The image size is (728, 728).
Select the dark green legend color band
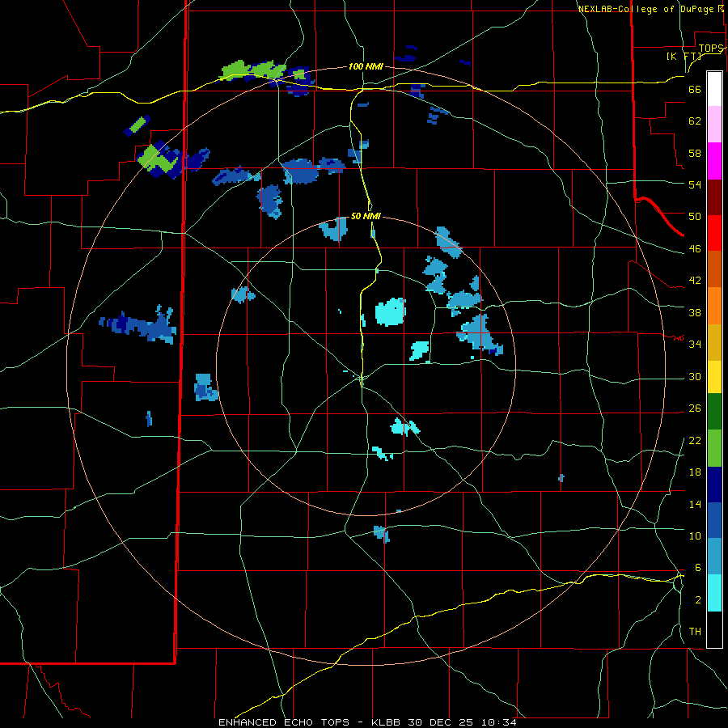tap(714, 412)
